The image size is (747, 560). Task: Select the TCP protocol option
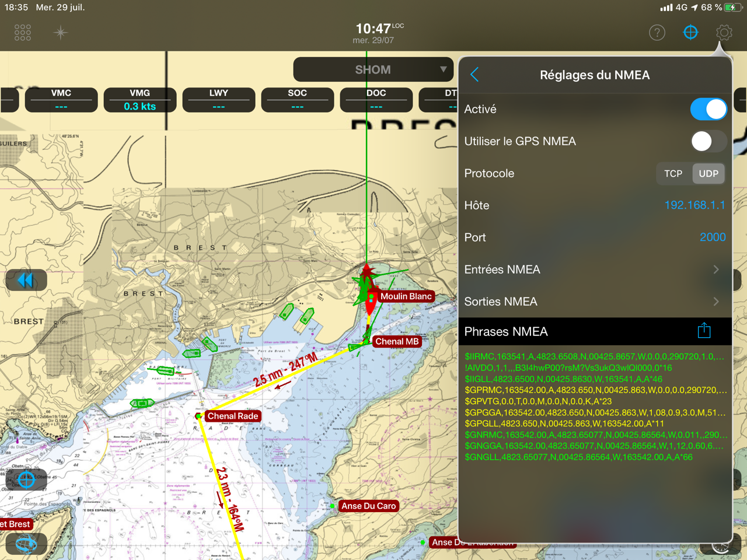point(673,174)
